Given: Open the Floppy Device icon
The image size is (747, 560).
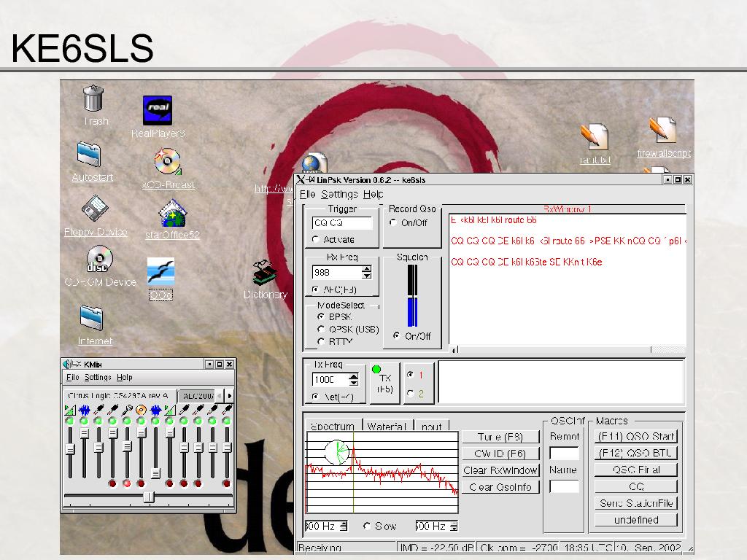Looking at the screenshot, I should coord(95,209).
